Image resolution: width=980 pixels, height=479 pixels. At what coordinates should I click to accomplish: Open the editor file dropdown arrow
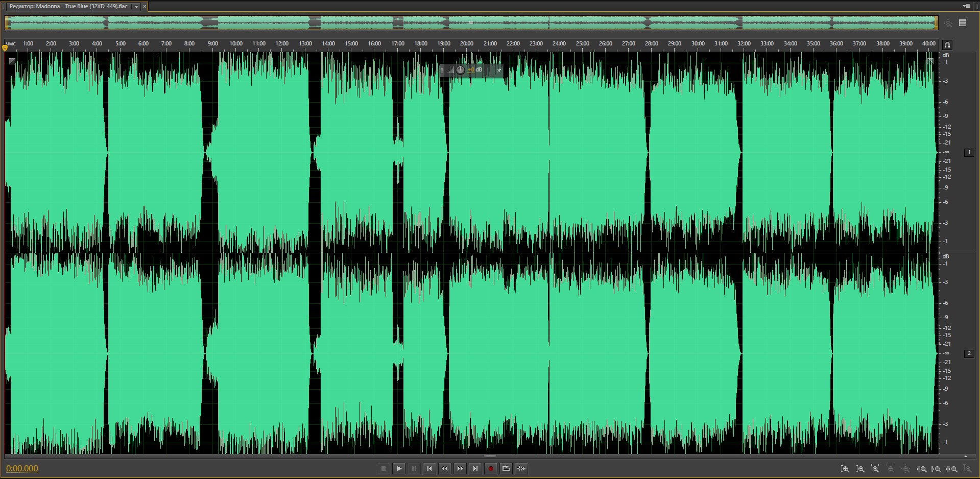click(x=136, y=7)
